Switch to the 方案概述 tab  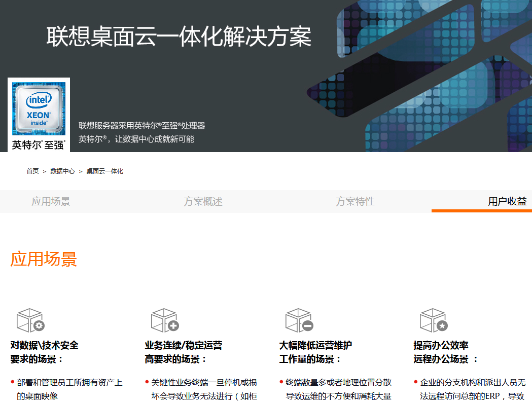click(203, 201)
